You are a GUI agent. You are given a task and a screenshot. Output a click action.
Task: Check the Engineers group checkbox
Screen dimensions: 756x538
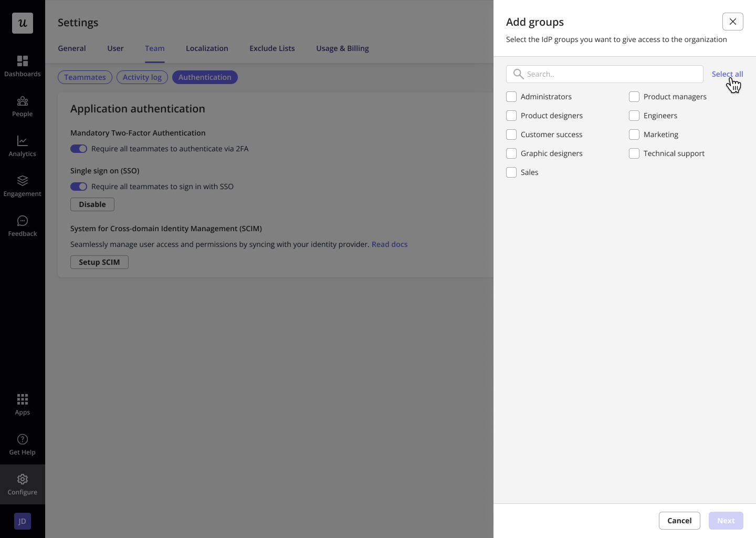point(634,116)
